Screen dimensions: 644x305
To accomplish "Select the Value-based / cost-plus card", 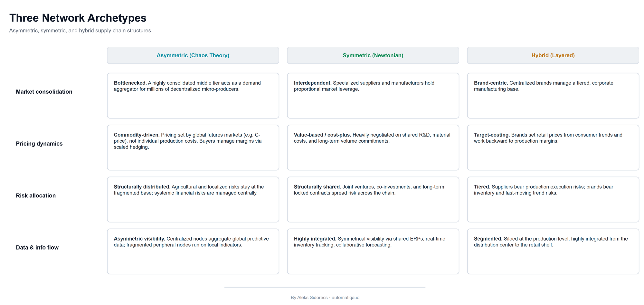I will pos(373,148).
